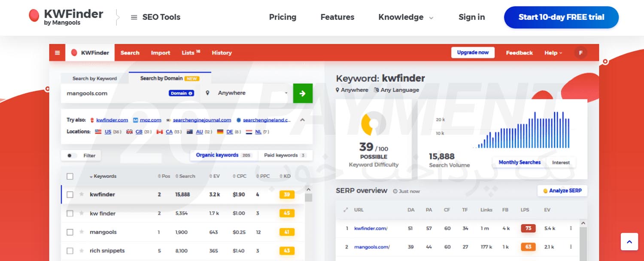Sort the table by Keywords column
Screen dimensions: 644x261
click(103, 176)
